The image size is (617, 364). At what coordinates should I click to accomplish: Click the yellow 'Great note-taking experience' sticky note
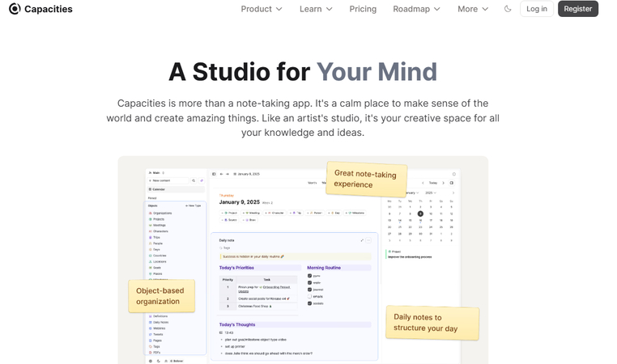click(365, 178)
